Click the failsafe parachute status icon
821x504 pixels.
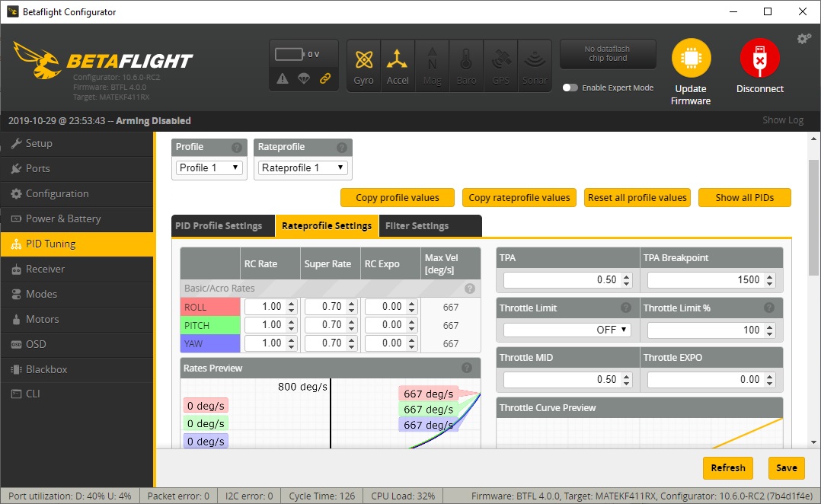coord(304,78)
